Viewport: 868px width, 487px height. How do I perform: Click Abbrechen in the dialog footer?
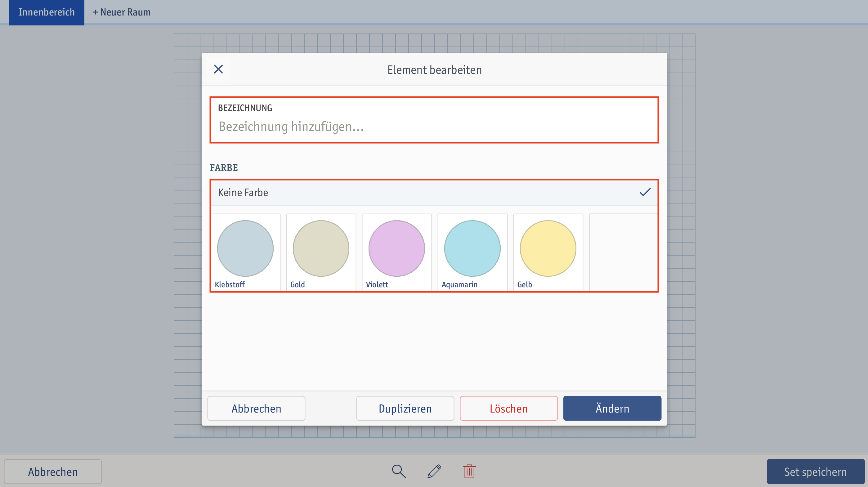[257, 409]
